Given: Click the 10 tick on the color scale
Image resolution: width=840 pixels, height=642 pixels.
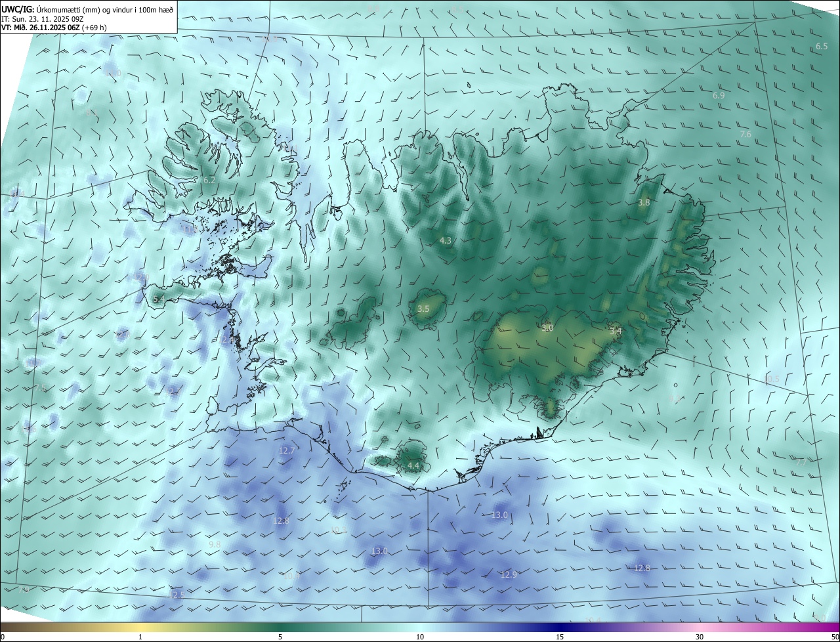Looking at the screenshot, I should pos(420,637).
